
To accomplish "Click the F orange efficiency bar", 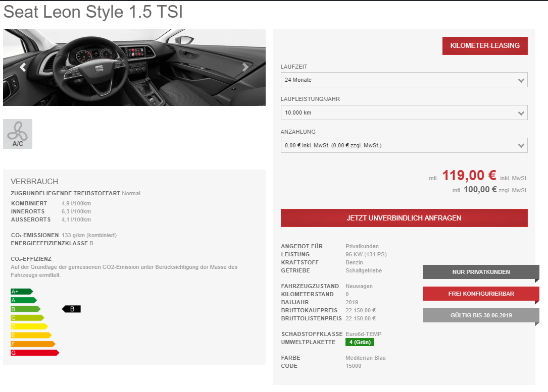I will [x=33, y=344].
